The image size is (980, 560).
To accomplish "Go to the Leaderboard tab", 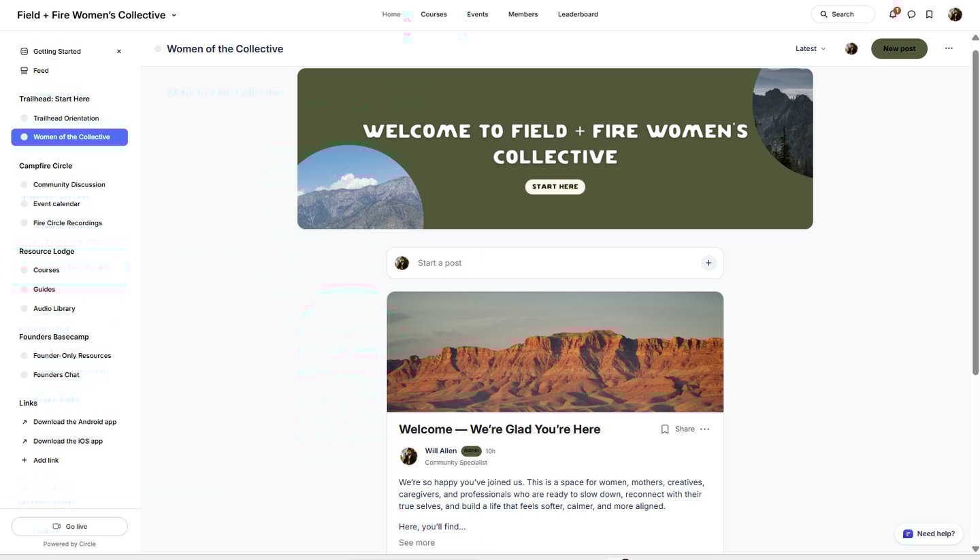I will [578, 14].
